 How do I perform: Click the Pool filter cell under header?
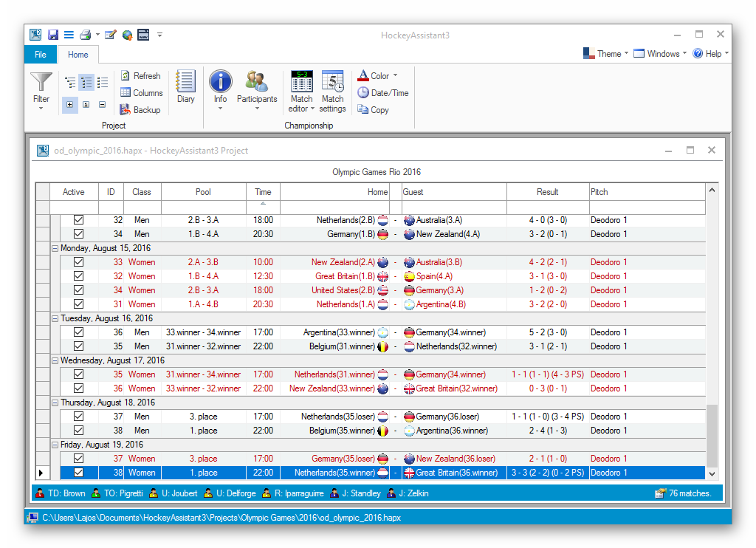point(204,208)
